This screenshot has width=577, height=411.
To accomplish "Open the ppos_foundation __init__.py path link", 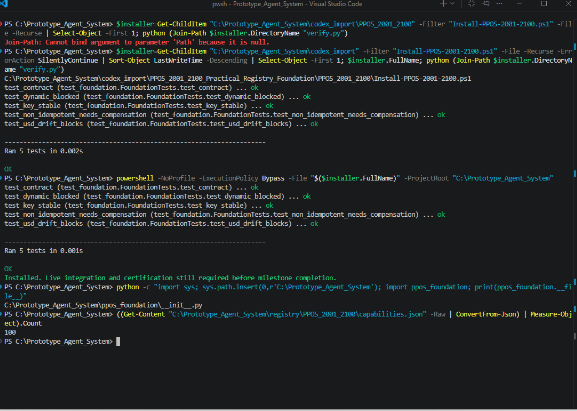I will 103,305.
